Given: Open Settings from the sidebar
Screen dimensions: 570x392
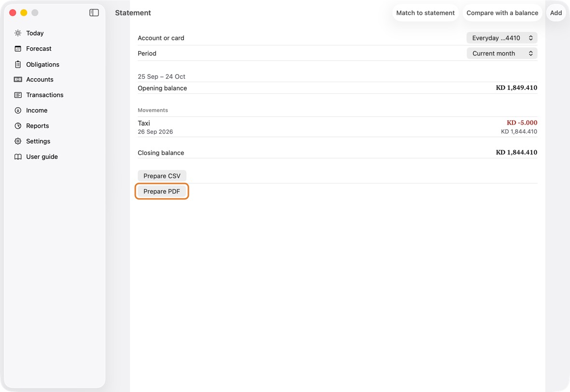Looking at the screenshot, I should (x=38, y=141).
